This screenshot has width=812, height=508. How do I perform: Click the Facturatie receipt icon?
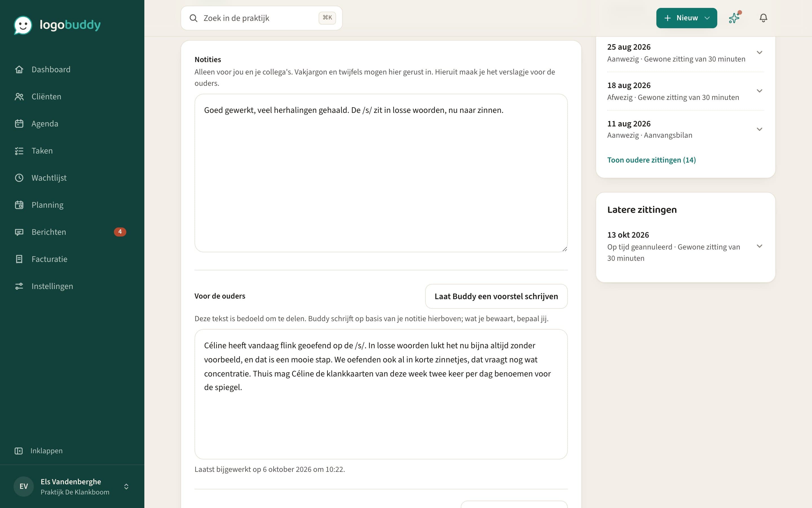coord(19,259)
